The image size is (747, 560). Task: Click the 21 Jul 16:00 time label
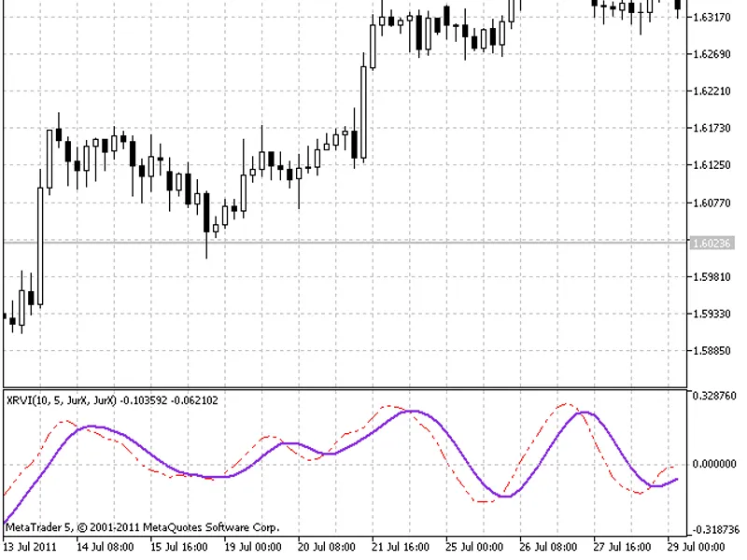[x=401, y=547]
